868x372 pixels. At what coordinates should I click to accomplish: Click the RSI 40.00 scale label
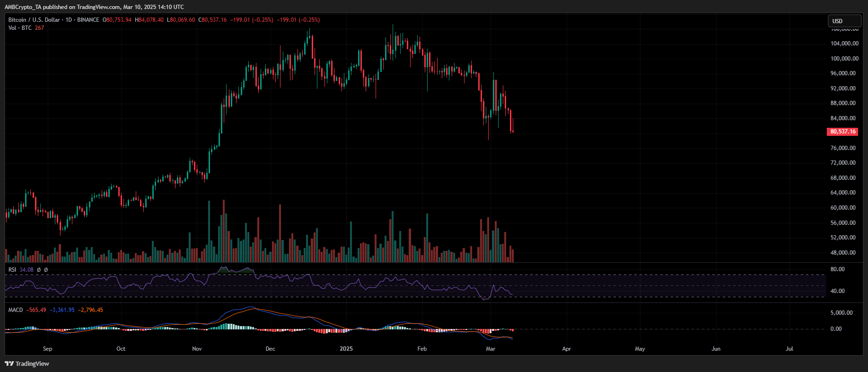tap(837, 291)
